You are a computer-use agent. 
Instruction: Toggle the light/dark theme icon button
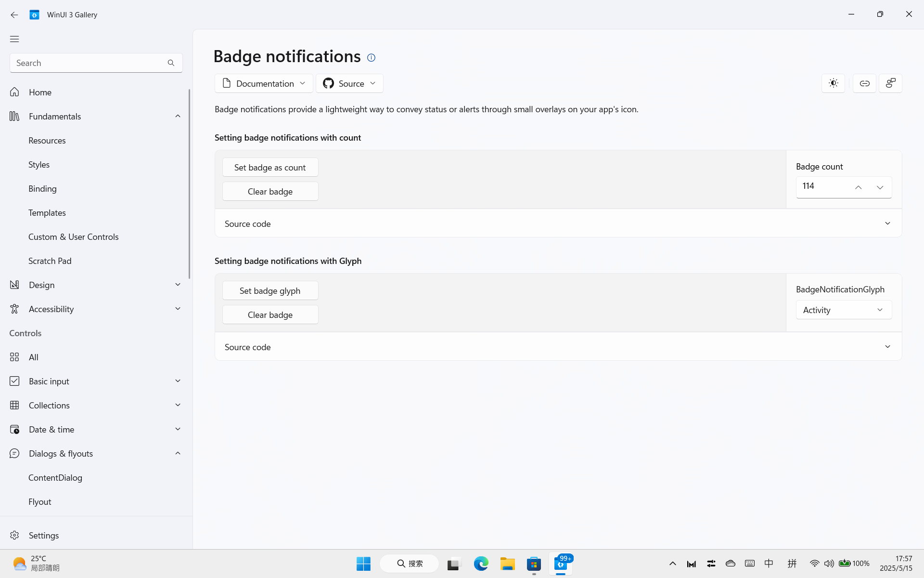tap(833, 83)
